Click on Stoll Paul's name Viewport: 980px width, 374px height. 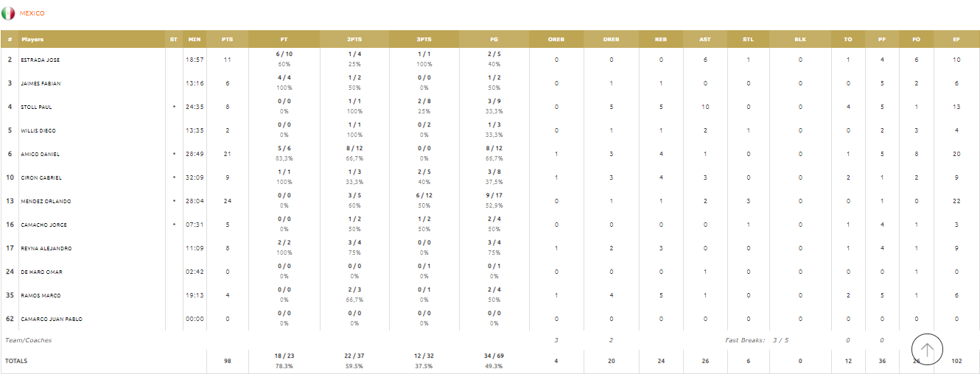36,107
